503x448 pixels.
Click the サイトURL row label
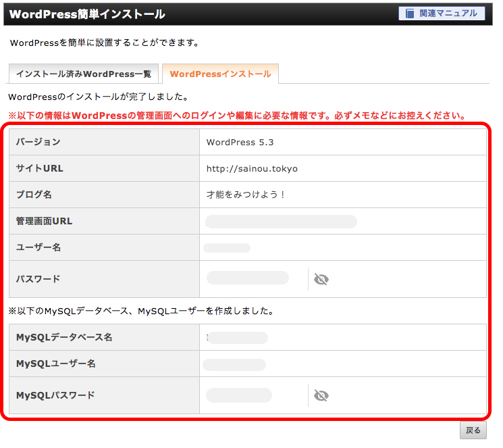(40, 168)
